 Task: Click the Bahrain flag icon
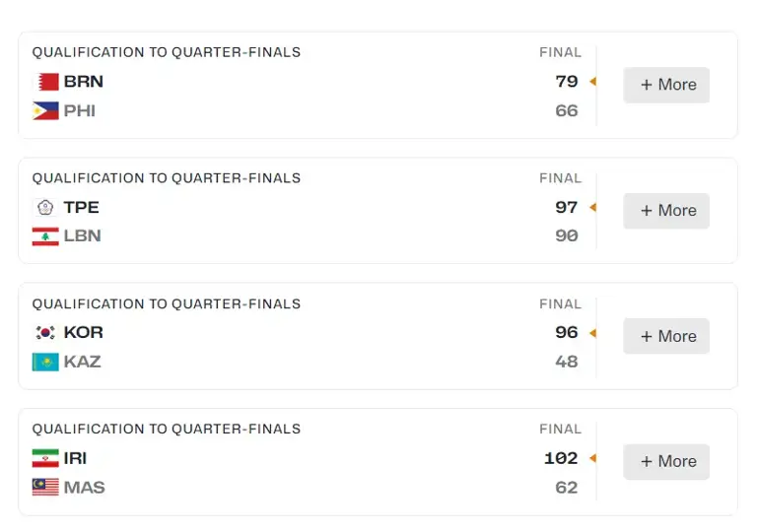coord(45,82)
